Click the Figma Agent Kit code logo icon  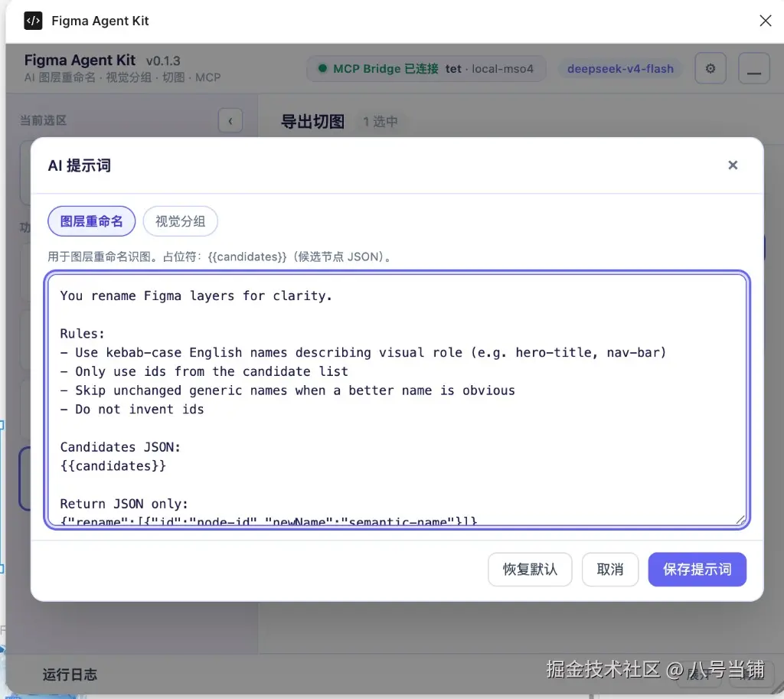pyautogui.click(x=33, y=21)
